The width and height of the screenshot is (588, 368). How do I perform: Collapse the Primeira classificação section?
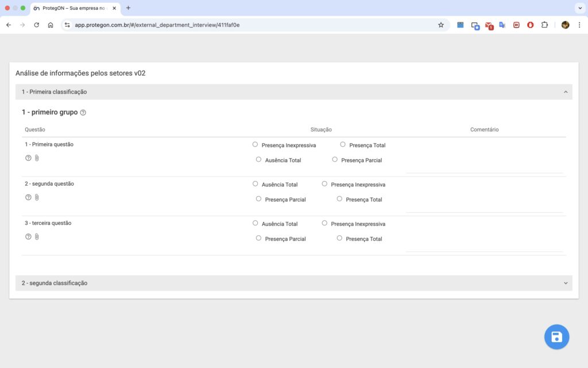tap(565, 92)
